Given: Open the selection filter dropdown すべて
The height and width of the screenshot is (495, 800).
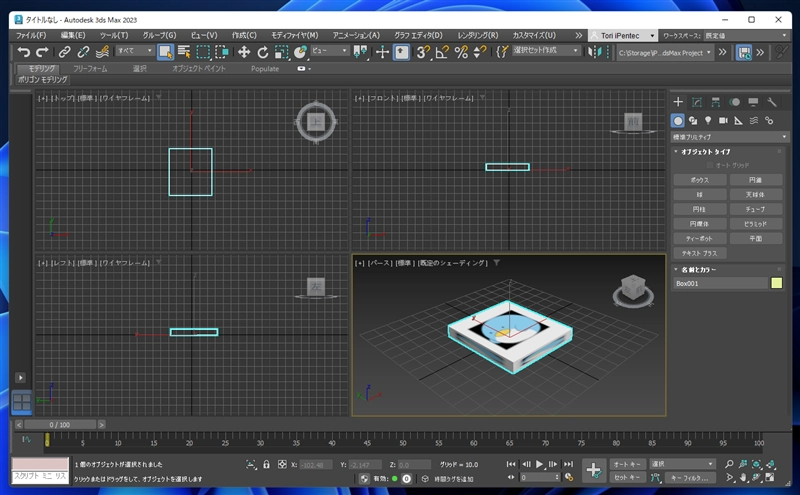Looking at the screenshot, I should (135, 51).
